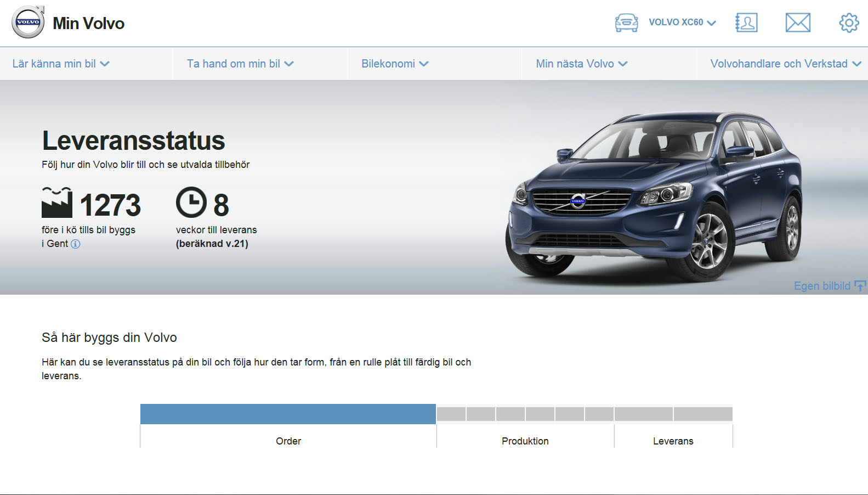Click the factory queue icon
The image size is (868, 495).
[57, 203]
